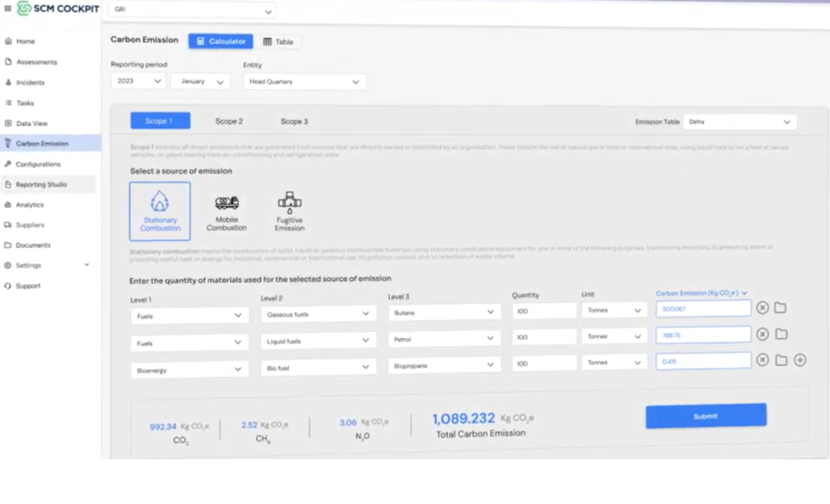The width and height of the screenshot is (830, 504).
Task: Edit the Quantity field for Petrol row
Action: point(544,336)
